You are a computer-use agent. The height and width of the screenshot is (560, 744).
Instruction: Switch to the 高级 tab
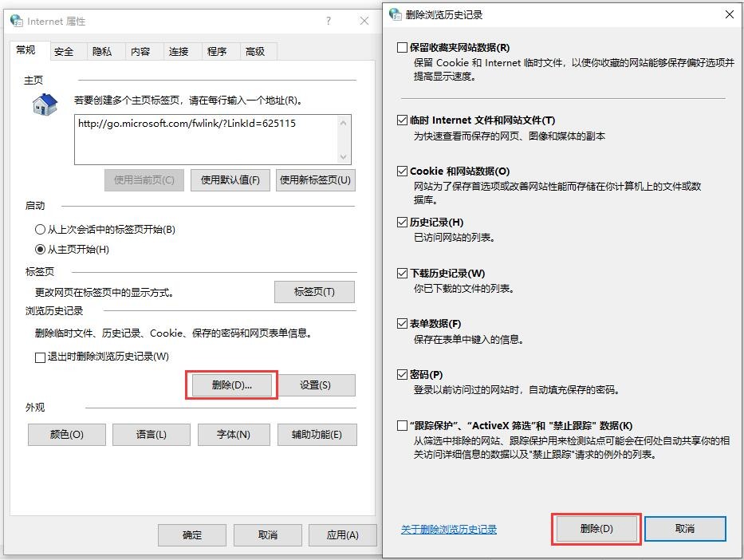click(257, 50)
